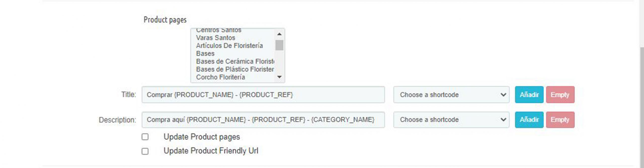Click into the Description input field

263,120
